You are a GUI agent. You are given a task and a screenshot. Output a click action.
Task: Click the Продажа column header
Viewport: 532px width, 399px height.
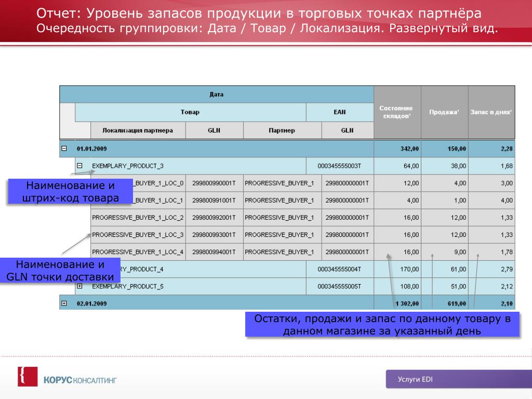[445, 112]
